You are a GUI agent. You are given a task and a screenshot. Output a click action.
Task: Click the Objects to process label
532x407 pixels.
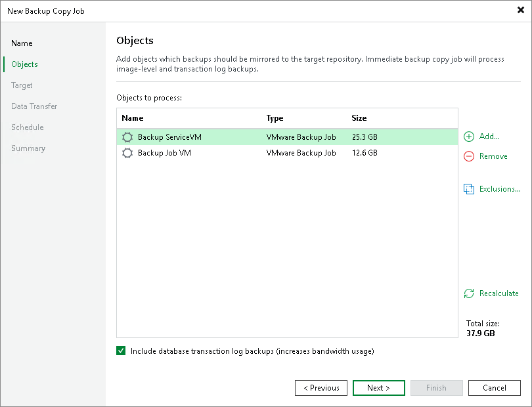(x=149, y=98)
